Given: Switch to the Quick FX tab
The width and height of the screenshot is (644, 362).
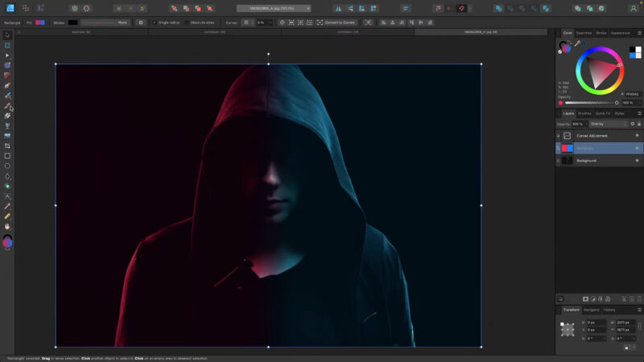Looking at the screenshot, I should [602, 113].
